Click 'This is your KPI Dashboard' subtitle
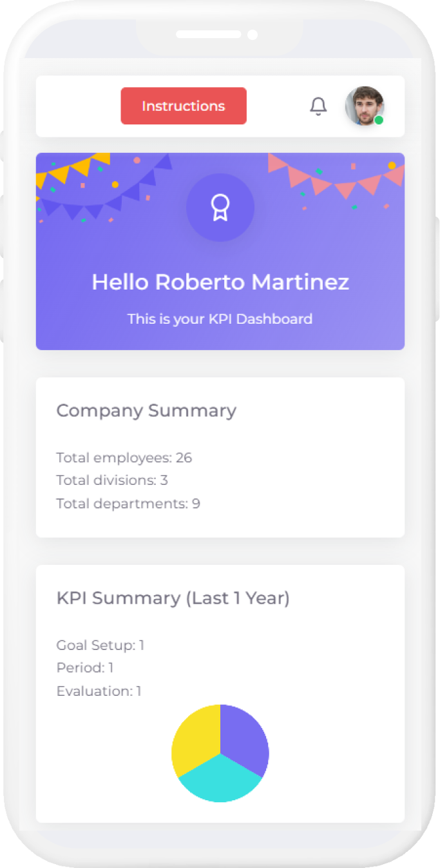Screen dimensions: 440x868 tap(220, 319)
